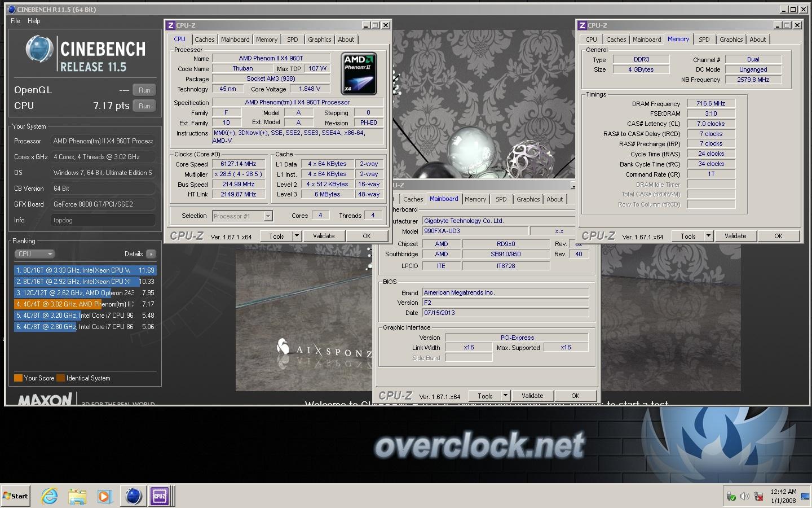Open Processor #1 selection dropdown
812x508 pixels.
[x=242, y=216]
